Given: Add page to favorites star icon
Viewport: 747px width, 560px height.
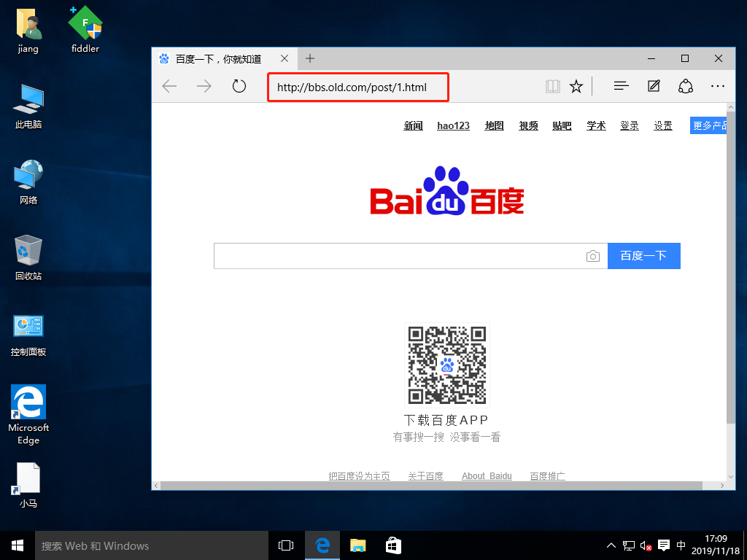Looking at the screenshot, I should coord(576,86).
